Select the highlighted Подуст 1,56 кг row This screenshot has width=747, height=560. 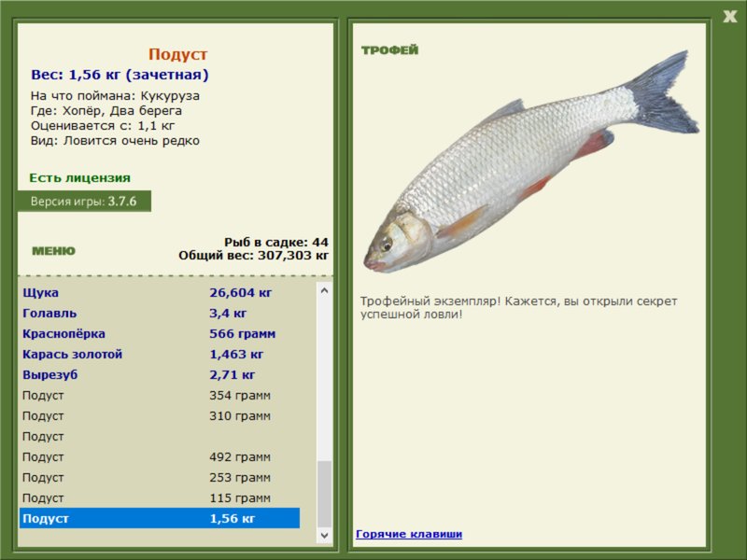(x=160, y=518)
